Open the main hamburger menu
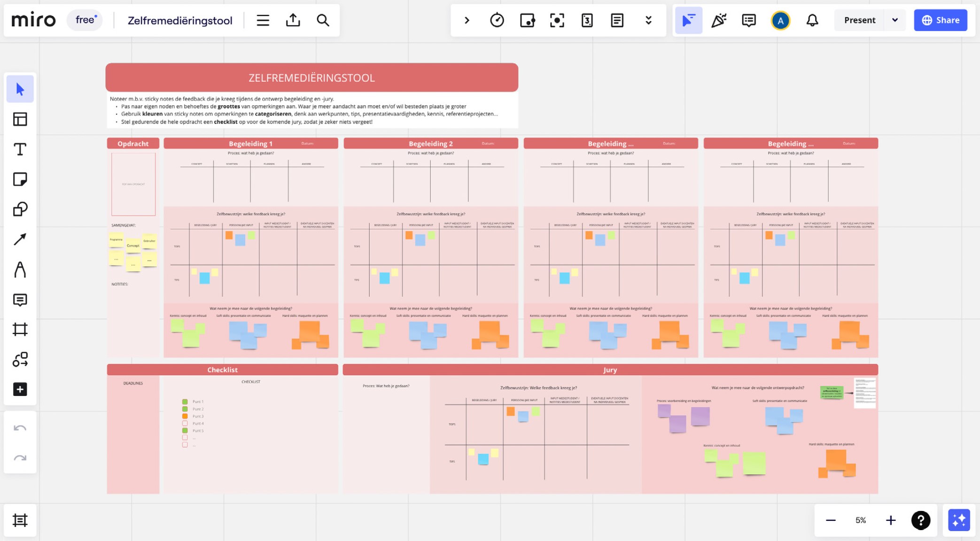This screenshot has width=980, height=541. coord(263,20)
